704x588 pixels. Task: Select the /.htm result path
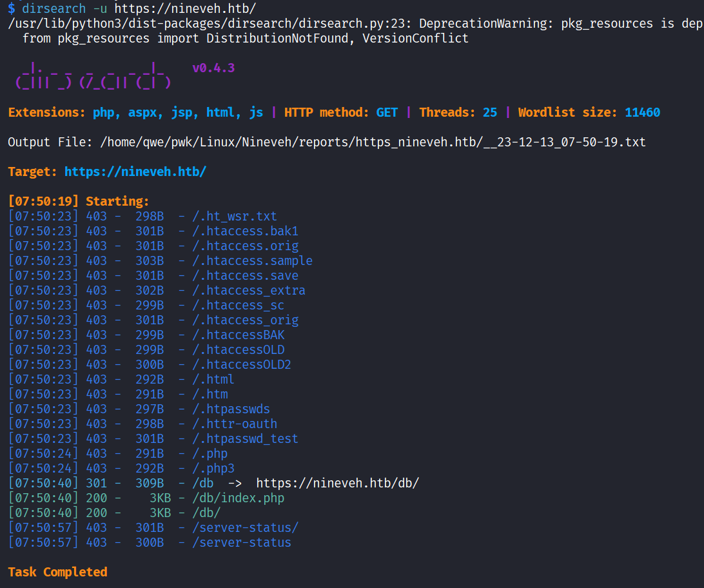click(x=210, y=394)
